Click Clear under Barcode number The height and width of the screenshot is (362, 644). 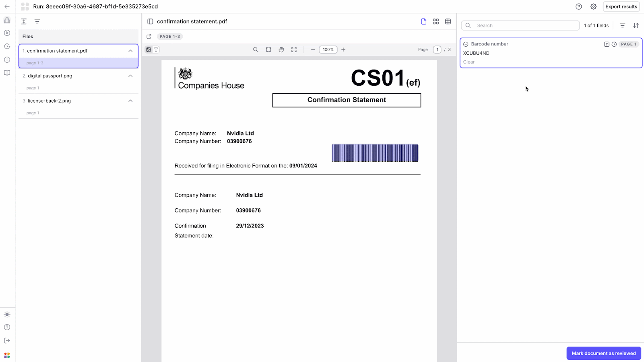(469, 62)
